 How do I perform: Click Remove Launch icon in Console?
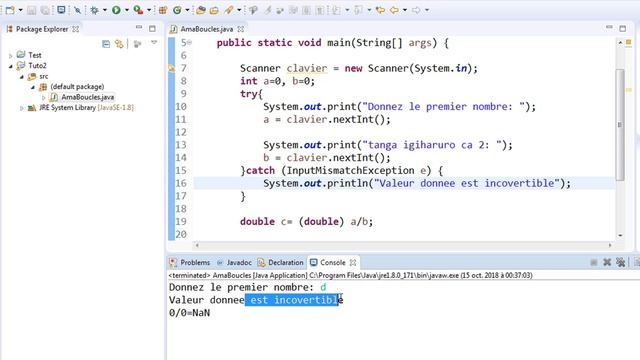click(607, 262)
